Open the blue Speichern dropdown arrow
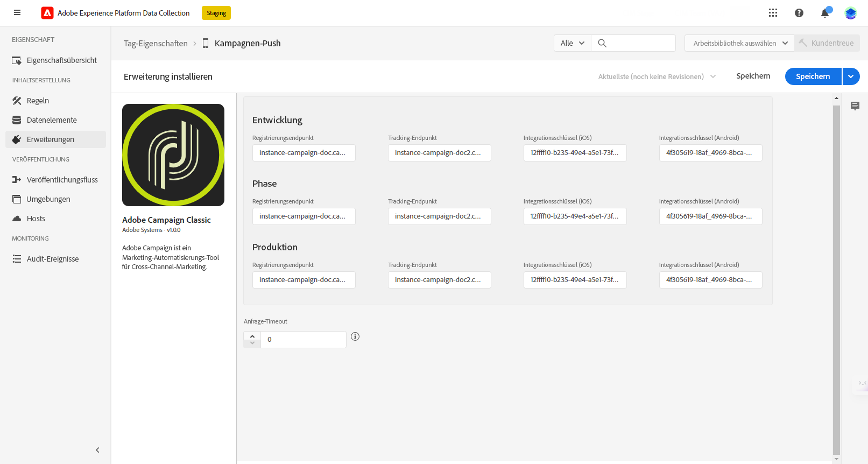Image resolution: width=868 pixels, height=464 pixels. pos(851,76)
